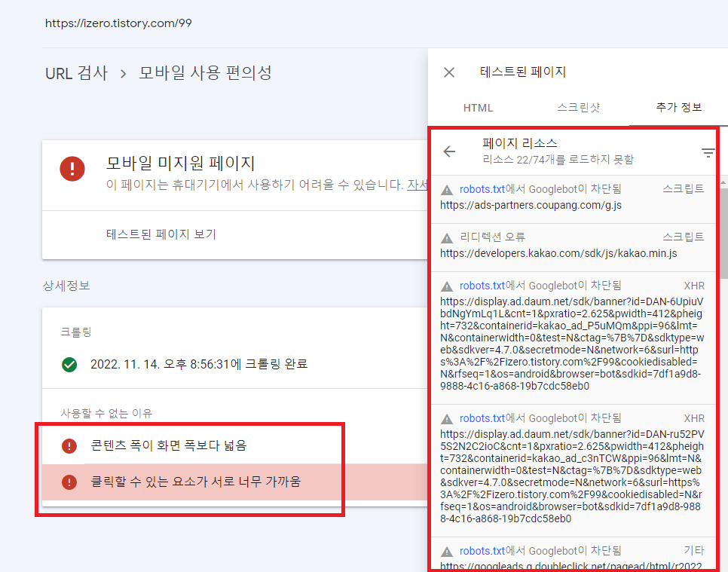Screen dimensions: 728x572
Task: Click the crawl time text 2022. 11. 14. 오후 8:56:31
Action: click(x=160, y=364)
